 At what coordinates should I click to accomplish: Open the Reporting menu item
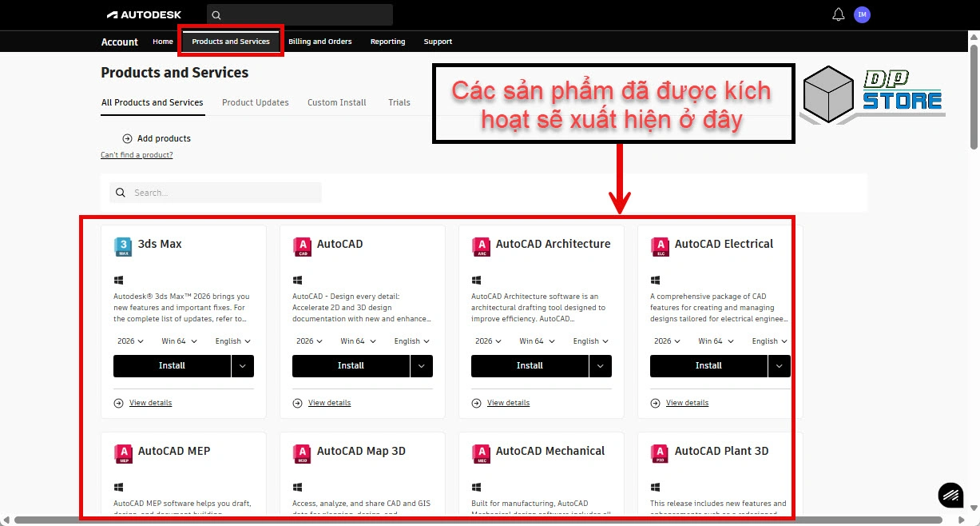coord(388,42)
